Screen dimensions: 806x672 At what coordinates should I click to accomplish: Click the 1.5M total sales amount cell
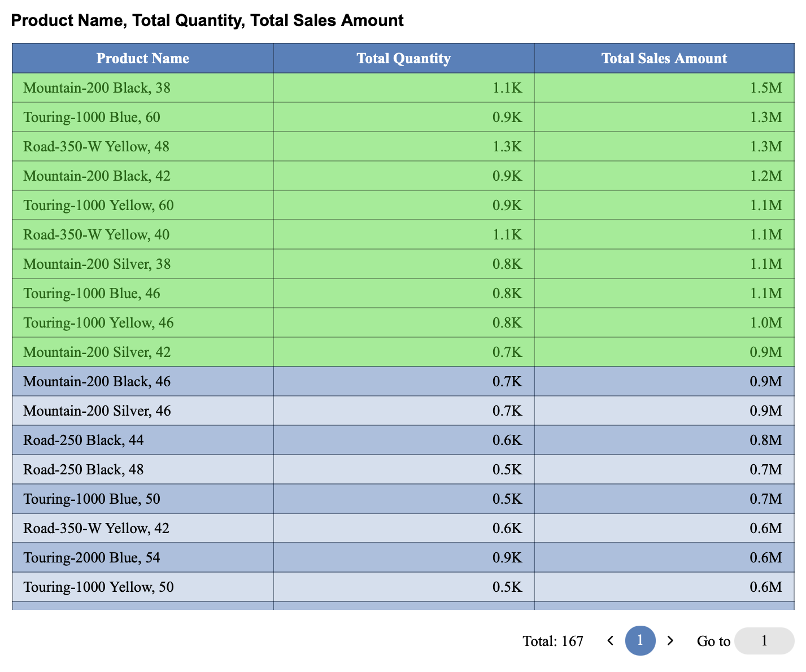[765, 88]
